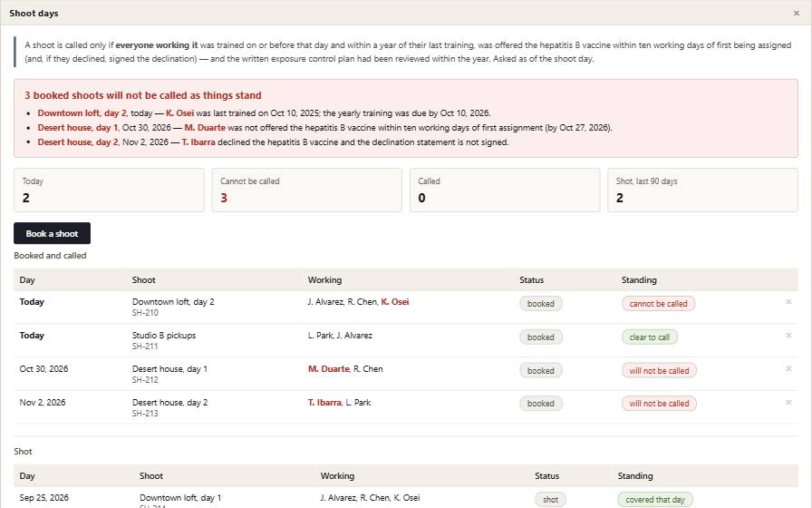This screenshot has width=812, height=508.
Task: Click the clear to call badge
Action: pos(650,337)
